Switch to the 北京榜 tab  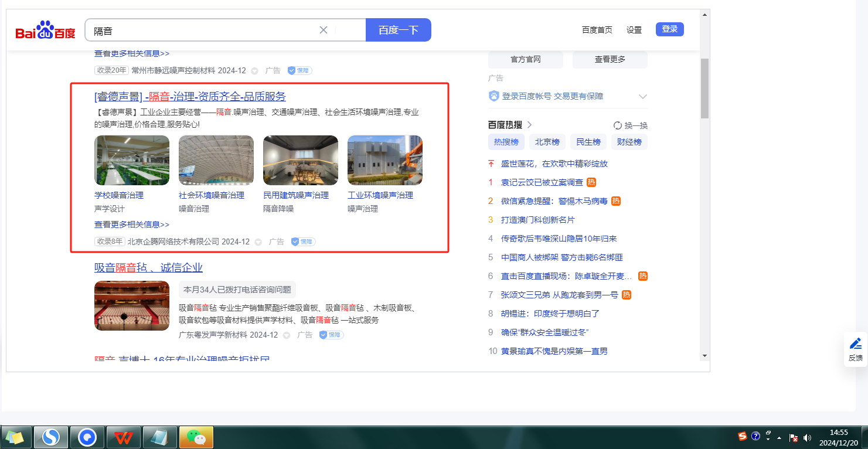(x=547, y=142)
